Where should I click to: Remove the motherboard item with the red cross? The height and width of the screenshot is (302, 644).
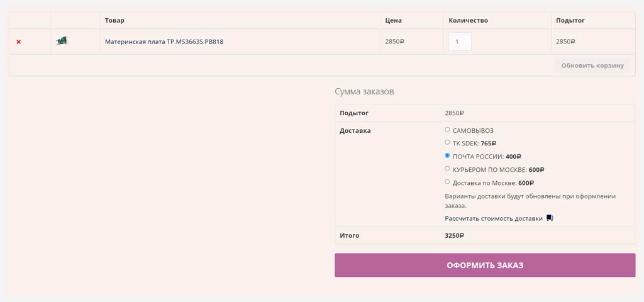pyautogui.click(x=18, y=42)
